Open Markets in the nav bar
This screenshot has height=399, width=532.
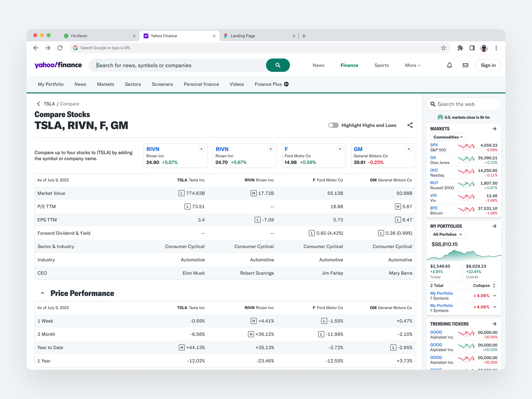[x=106, y=84]
